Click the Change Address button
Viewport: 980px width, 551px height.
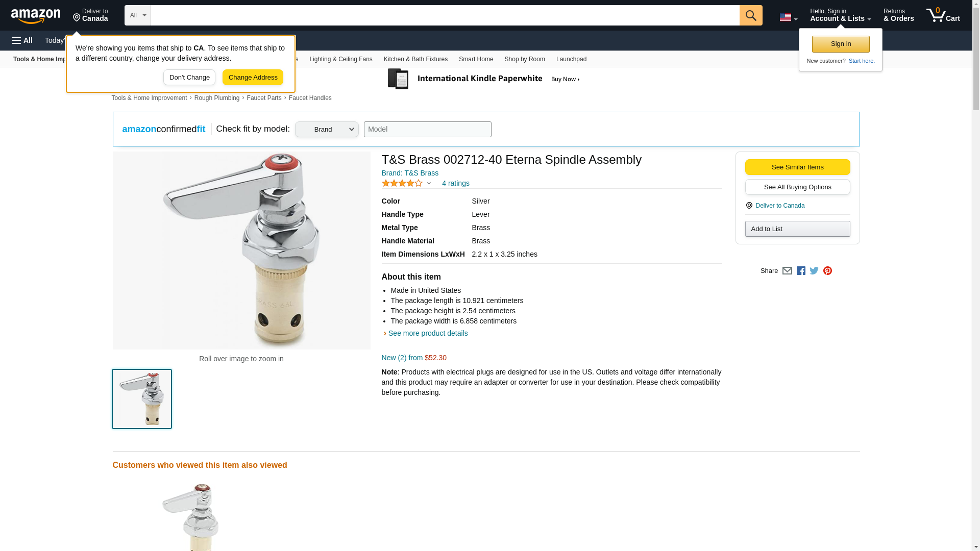pos(253,78)
